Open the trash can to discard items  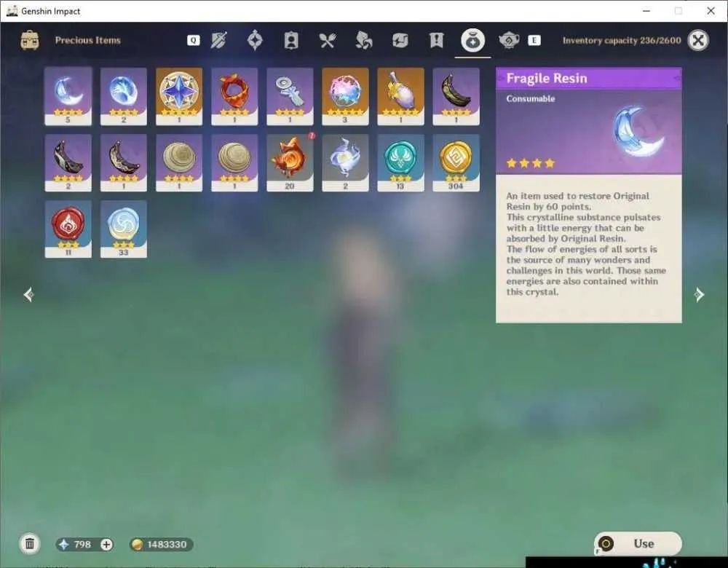coord(30,544)
